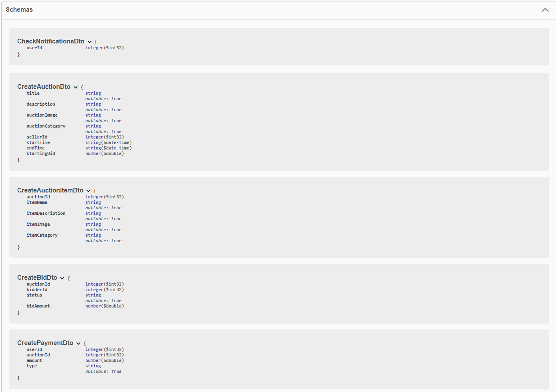Select the 'startTime' property name
This screenshot has width=556, height=392.
coord(38,142)
